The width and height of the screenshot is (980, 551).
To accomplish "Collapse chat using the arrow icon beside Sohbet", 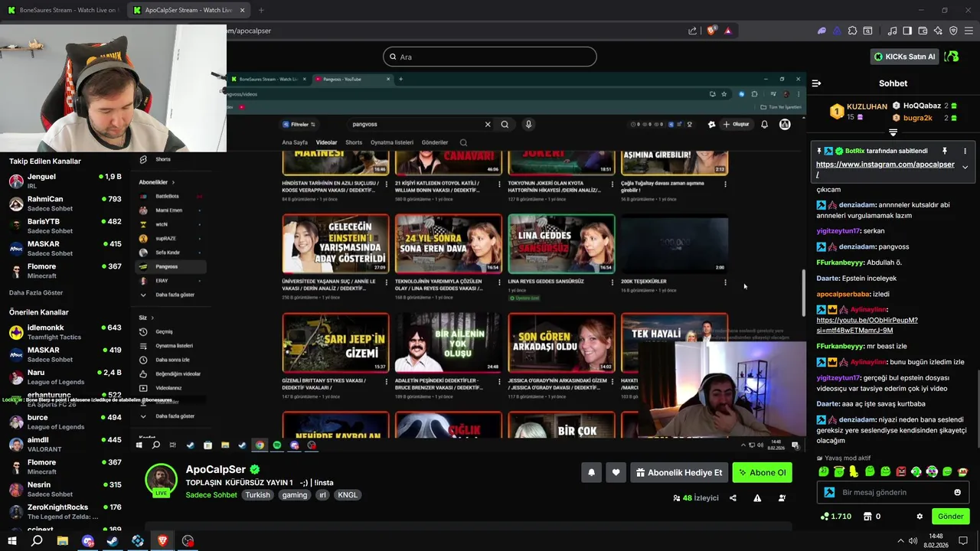I will click(x=816, y=83).
